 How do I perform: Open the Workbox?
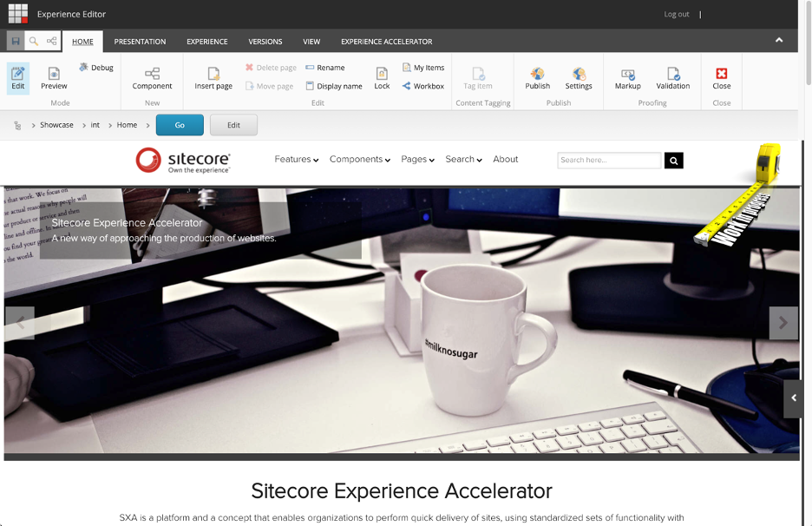click(x=422, y=84)
